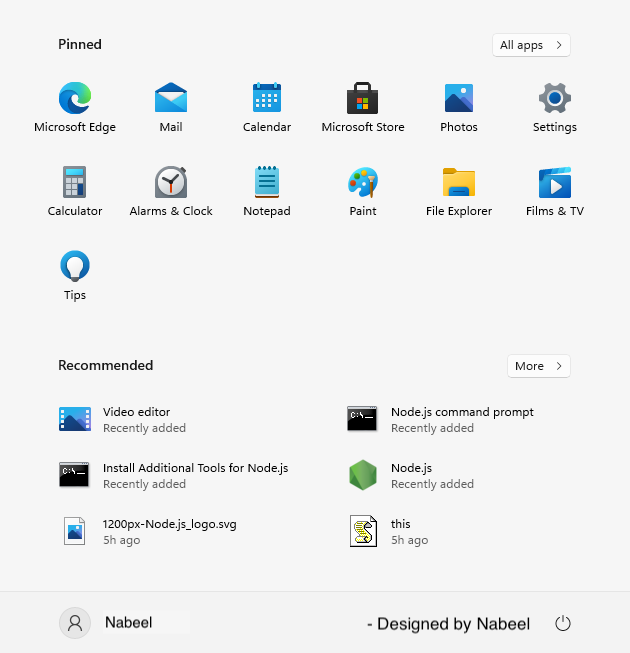Click the 'File Explorer' label
630x653 pixels.
click(x=459, y=211)
